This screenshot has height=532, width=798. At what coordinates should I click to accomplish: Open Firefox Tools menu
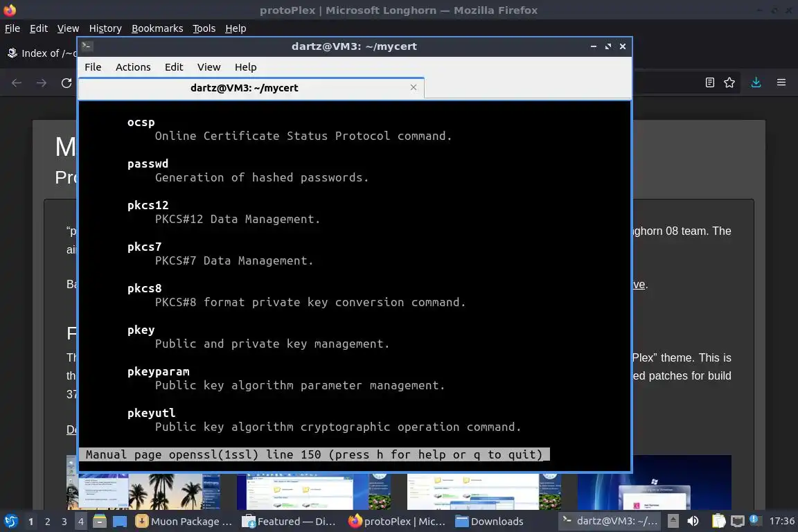tap(204, 28)
